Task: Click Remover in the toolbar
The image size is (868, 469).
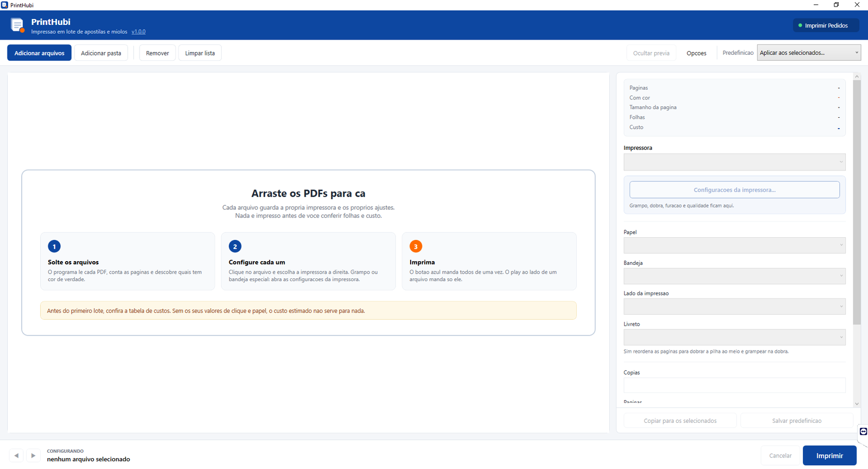Action: pos(157,53)
